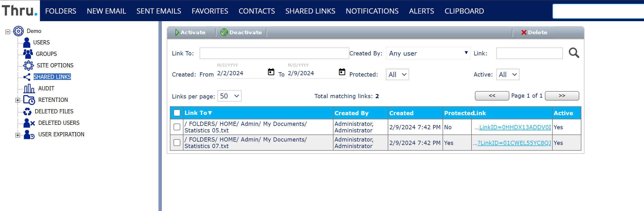Expand the Retention tree node

17,100
